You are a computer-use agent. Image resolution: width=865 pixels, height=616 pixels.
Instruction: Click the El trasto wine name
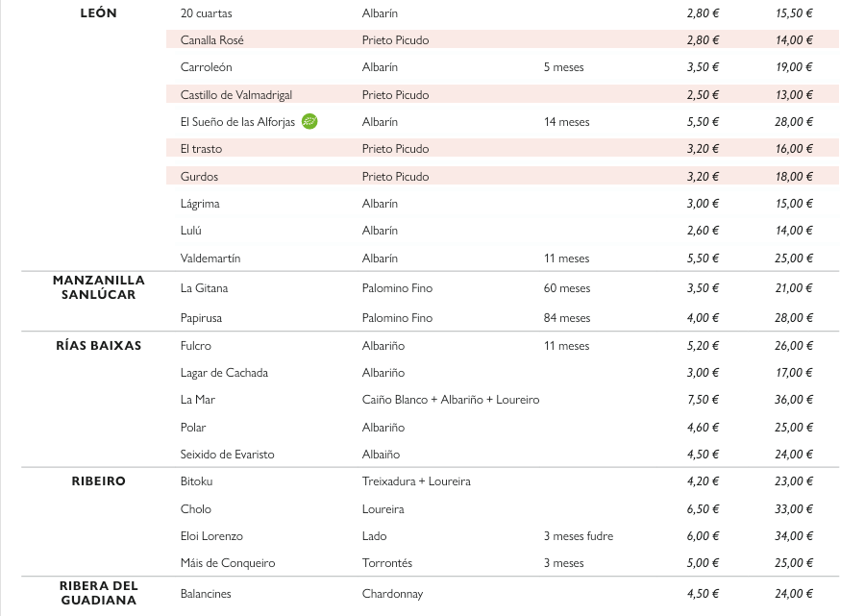(201, 149)
